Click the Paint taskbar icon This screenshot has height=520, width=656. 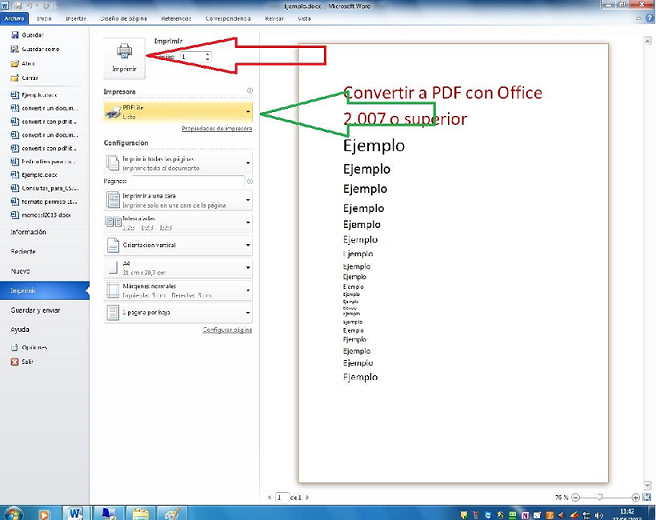pos(172,514)
